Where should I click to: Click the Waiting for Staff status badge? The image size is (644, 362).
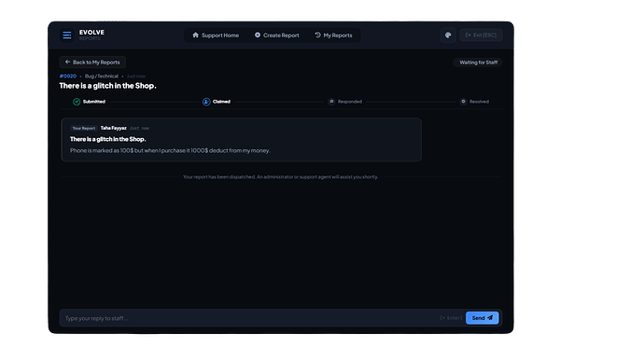(478, 63)
